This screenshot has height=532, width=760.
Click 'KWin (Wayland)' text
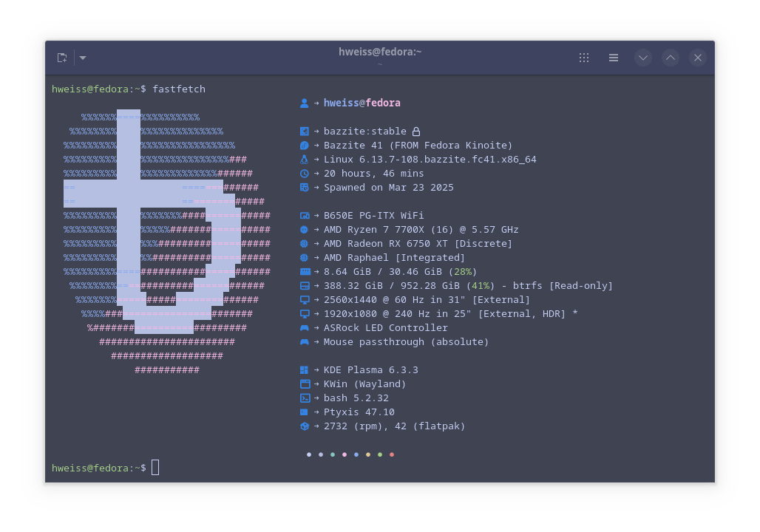click(364, 384)
